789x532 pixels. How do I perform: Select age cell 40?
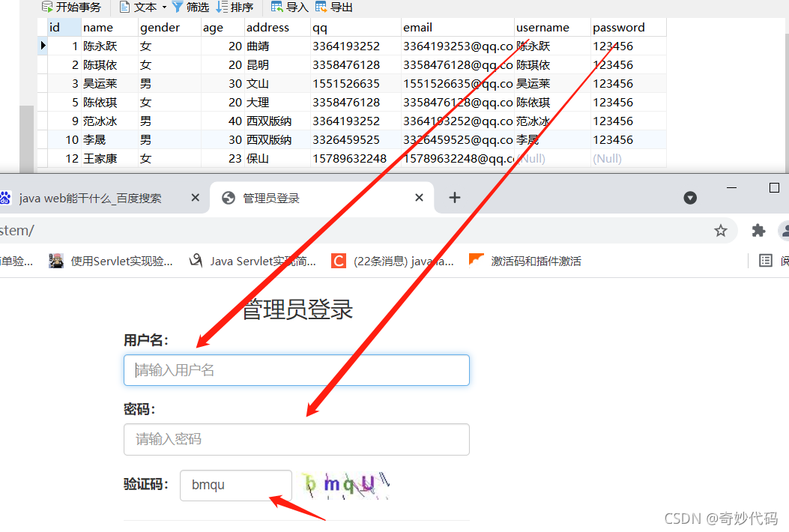pos(223,121)
